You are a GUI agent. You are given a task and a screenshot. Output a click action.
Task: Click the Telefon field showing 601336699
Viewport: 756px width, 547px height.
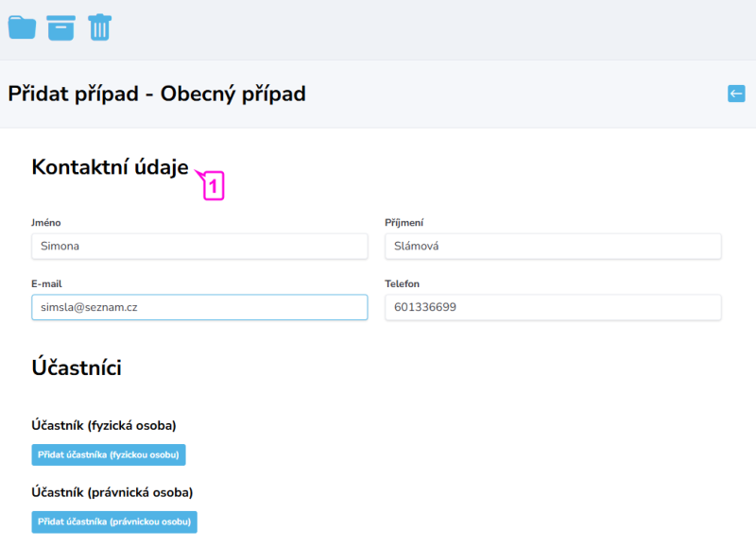[553, 307]
